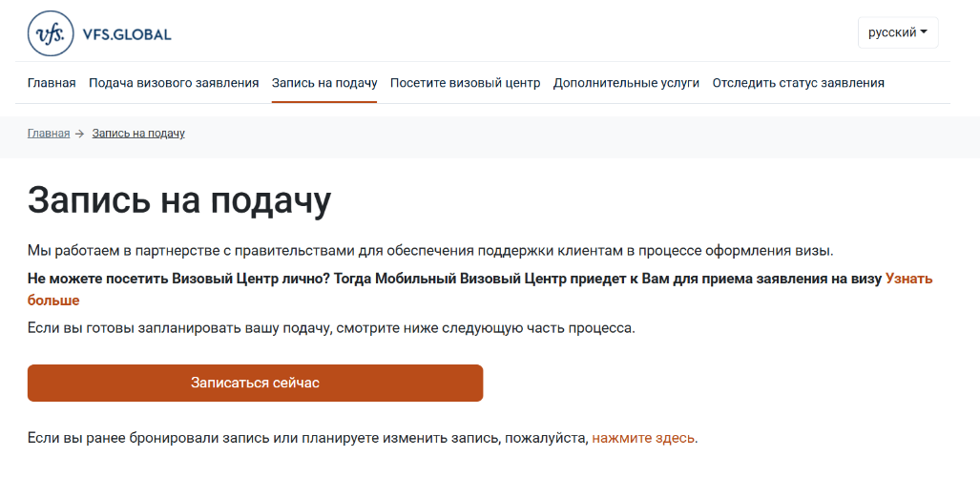Click the large Запись на подачу heading
The width and height of the screenshot is (980, 478).
tap(179, 200)
